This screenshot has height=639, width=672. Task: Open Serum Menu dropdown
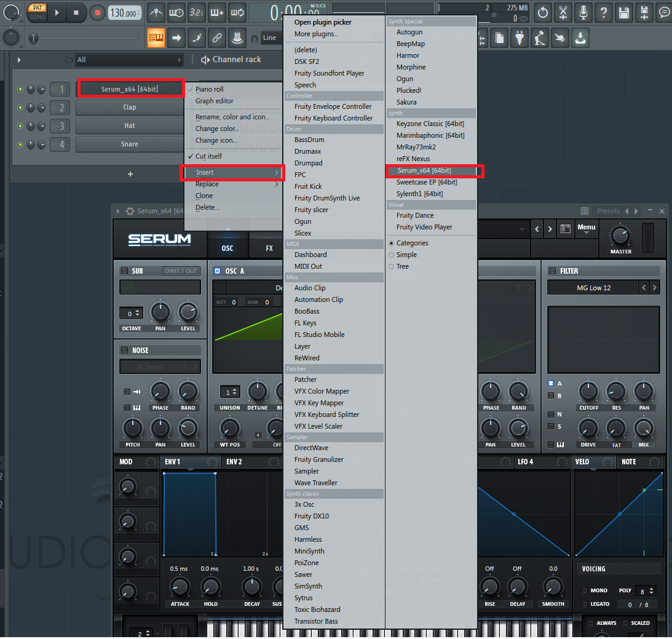[x=587, y=229]
